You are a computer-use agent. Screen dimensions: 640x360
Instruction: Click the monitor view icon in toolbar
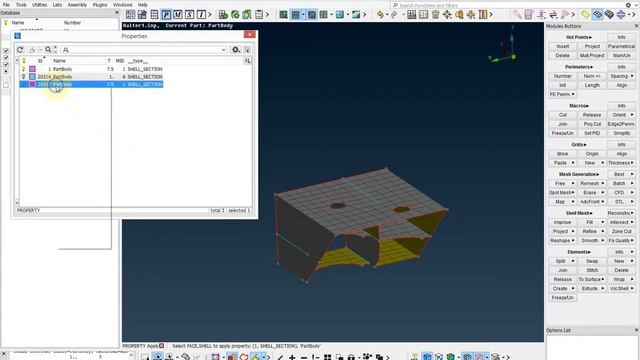pyautogui.click(x=283, y=15)
